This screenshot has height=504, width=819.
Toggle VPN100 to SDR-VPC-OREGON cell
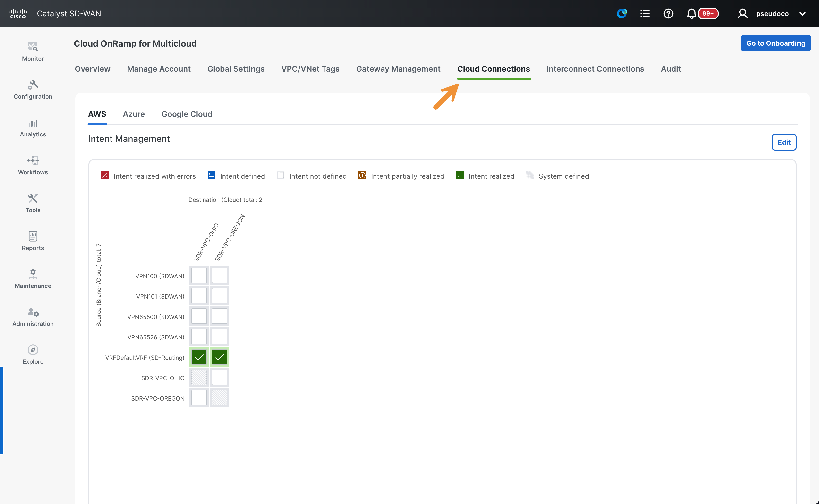point(219,276)
